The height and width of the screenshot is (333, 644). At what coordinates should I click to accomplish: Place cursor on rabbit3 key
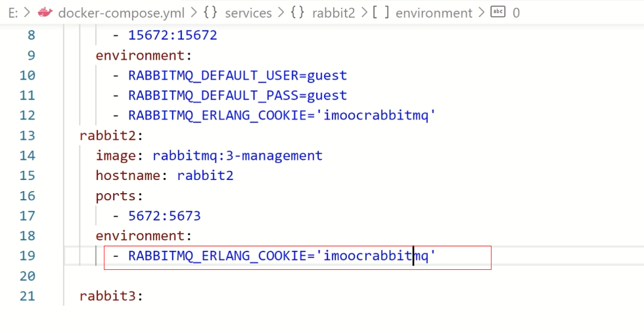point(107,296)
